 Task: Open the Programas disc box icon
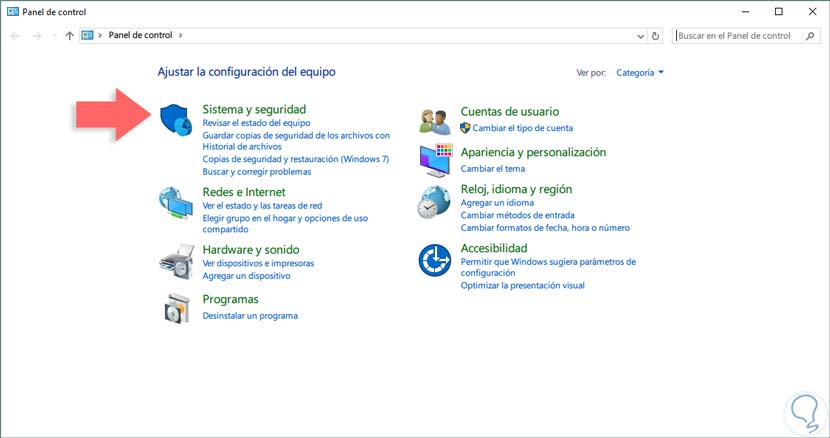(x=177, y=308)
